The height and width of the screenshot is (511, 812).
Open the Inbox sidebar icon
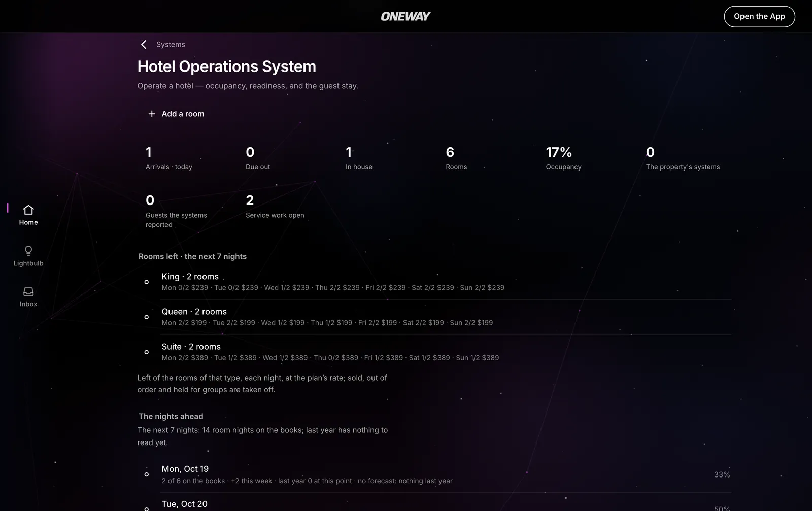click(28, 297)
